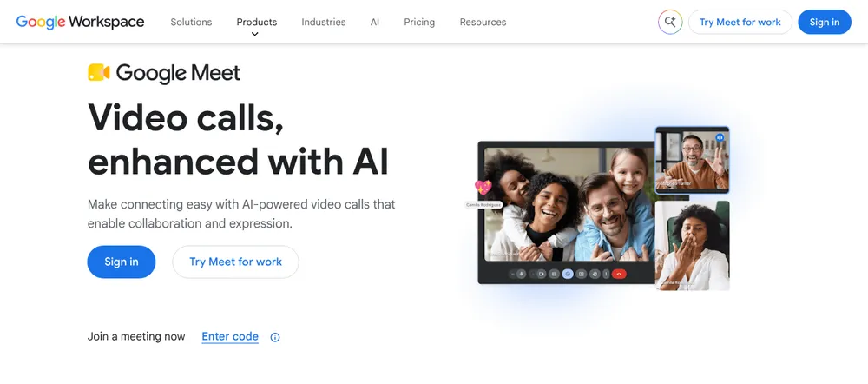Go to the AI nav item
868x384 pixels.
pos(375,23)
